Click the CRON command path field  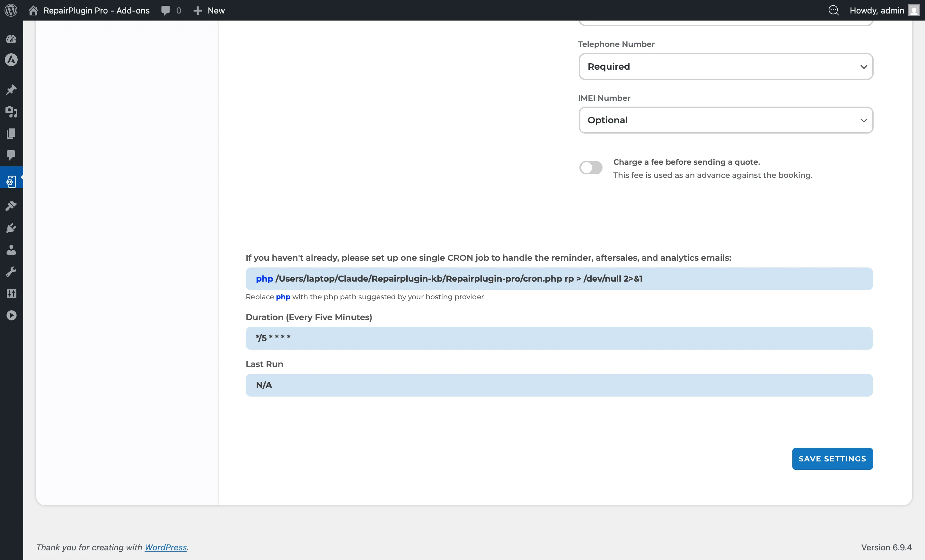[x=559, y=279]
